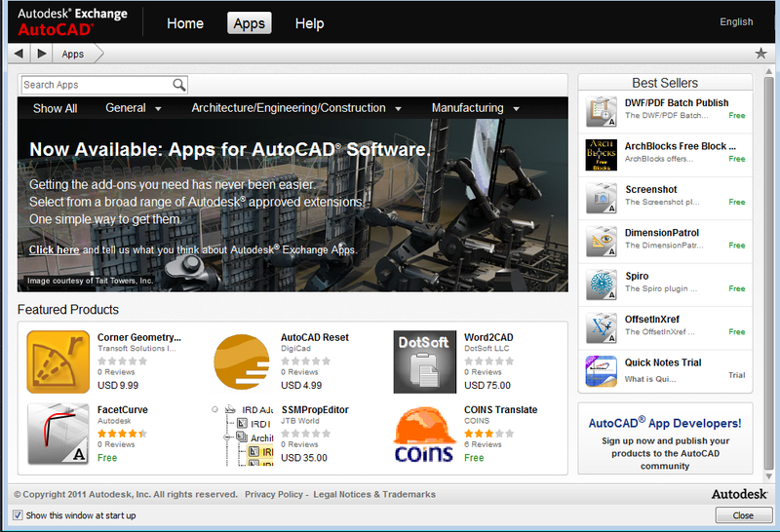Click the forward navigation arrow
Viewport: 780px width, 532px height.
point(42,54)
